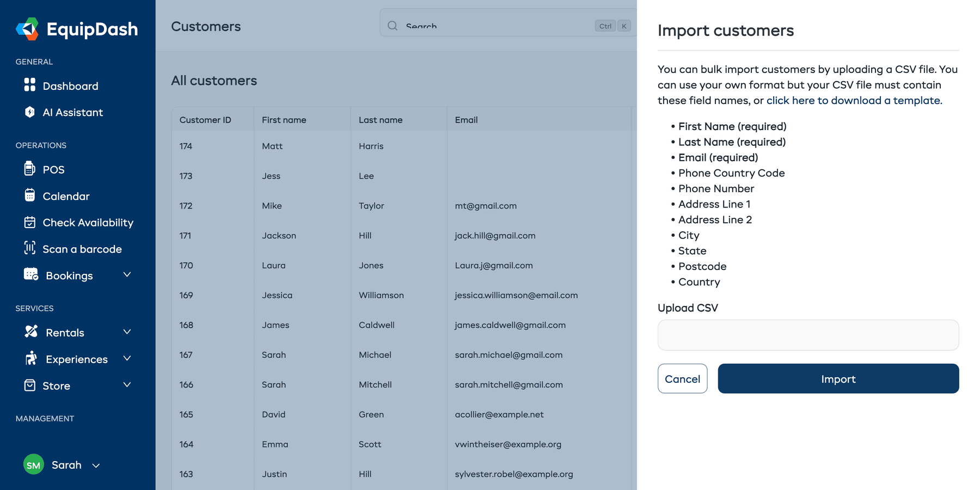This screenshot has width=980, height=490.
Task: Expand the Rentals menu chevron
Action: point(127,332)
